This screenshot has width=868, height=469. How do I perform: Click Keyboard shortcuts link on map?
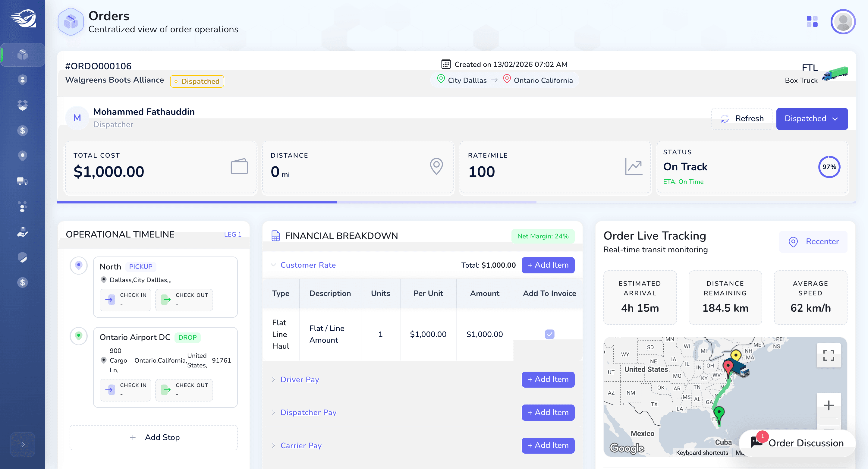tap(702, 453)
